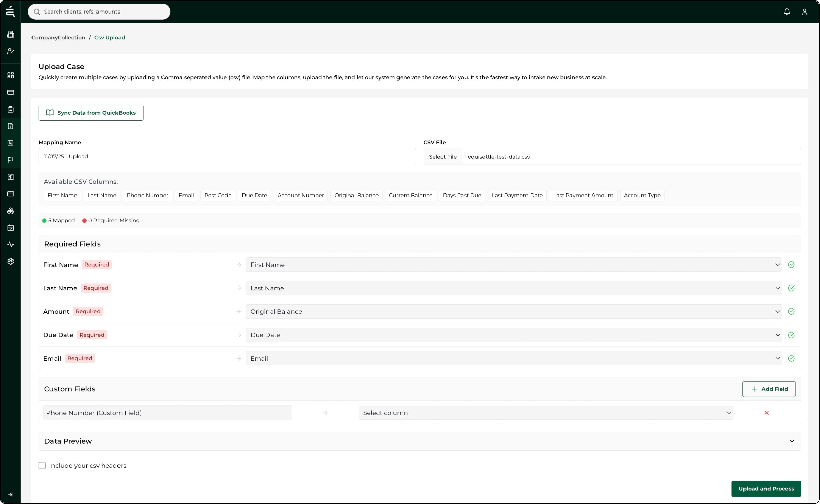The width and height of the screenshot is (820, 504).
Task: Check Include your csv headers box
Action: tap(42, 466)
